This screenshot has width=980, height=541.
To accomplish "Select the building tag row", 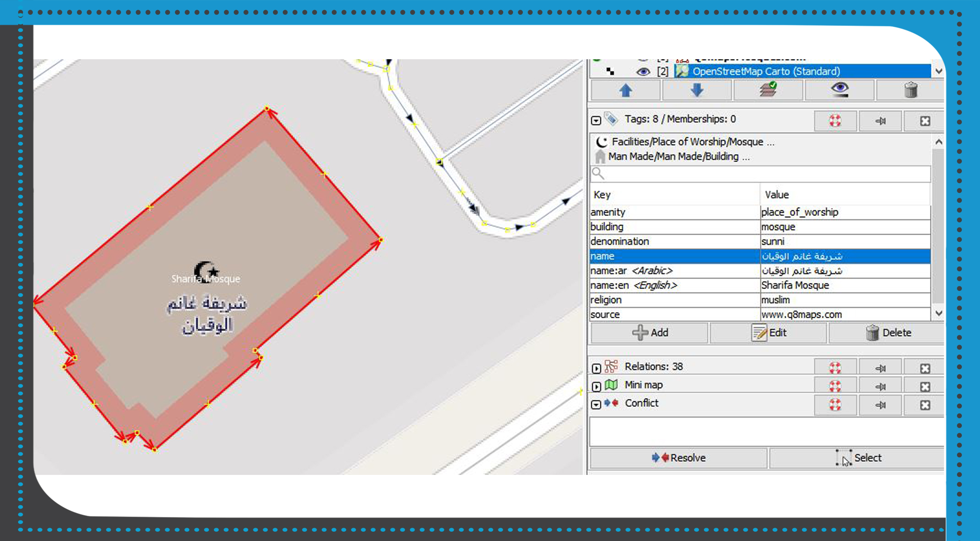I will point(760,227).
